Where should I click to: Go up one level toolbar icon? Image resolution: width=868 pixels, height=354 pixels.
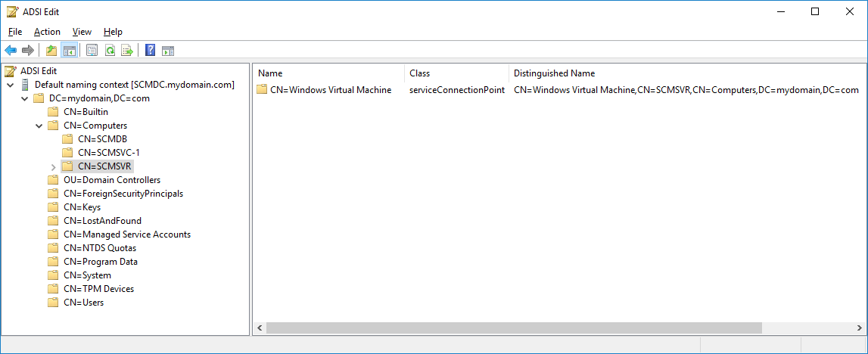coord(51,51)
